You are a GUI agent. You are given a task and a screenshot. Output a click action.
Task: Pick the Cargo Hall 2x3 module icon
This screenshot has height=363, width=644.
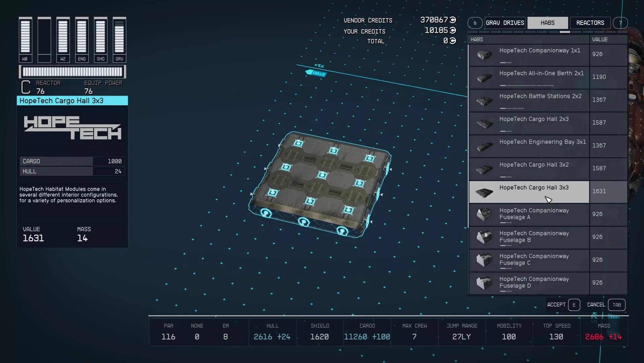[484, 123]
